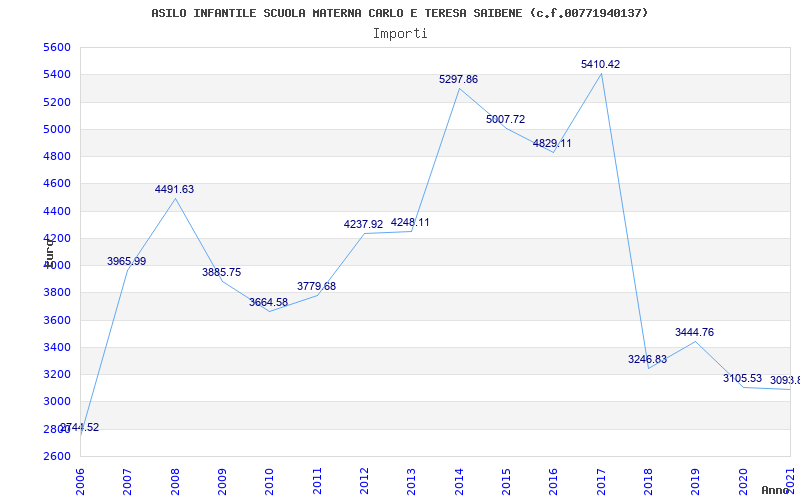Select the 5297.86 data label
This screenshot has height=500, width=800.
458,79
